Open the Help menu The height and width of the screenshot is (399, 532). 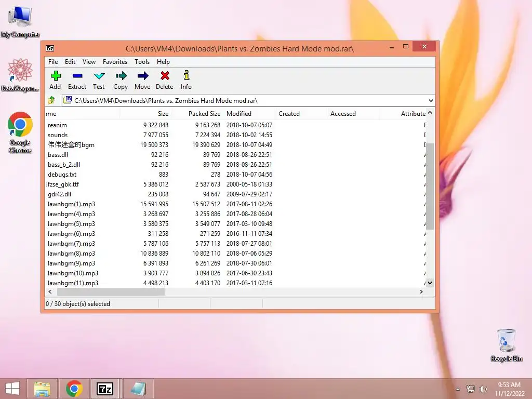point(163,62)
